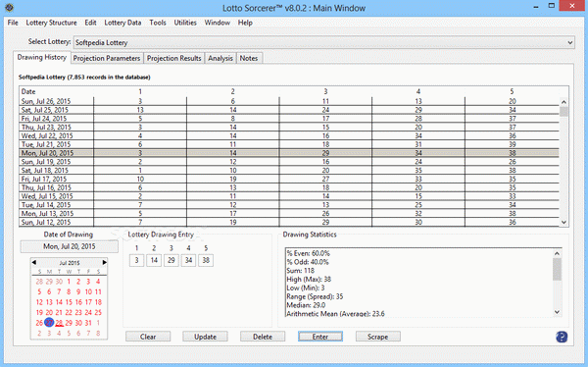Open the Date of Drawing field
588x367 pixels.
click(x=70, y=246)
